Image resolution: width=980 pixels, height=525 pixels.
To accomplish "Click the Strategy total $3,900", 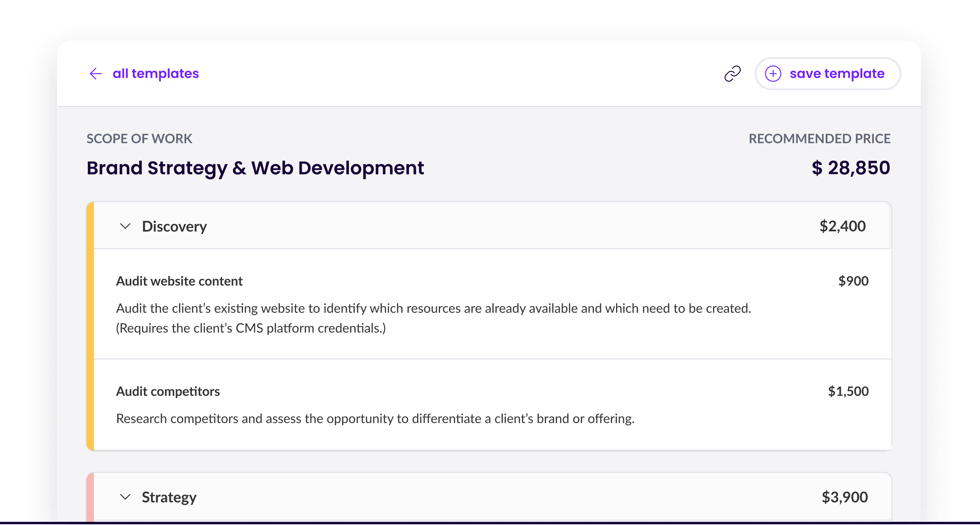I will pos(844,497).
